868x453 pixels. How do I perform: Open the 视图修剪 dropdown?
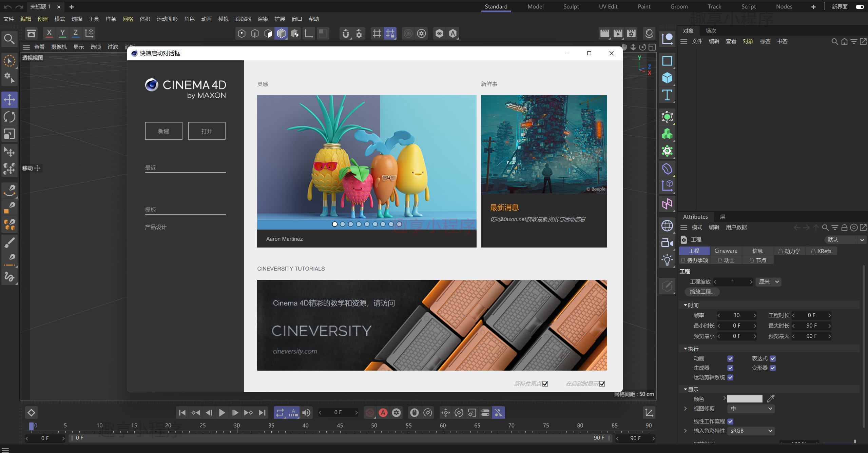751,409
